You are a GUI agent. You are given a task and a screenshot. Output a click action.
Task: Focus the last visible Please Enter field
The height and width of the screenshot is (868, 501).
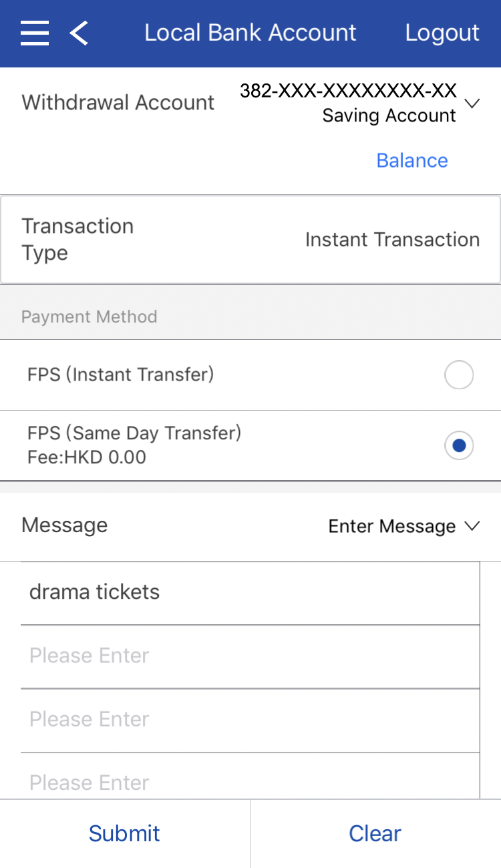[251, 781]
